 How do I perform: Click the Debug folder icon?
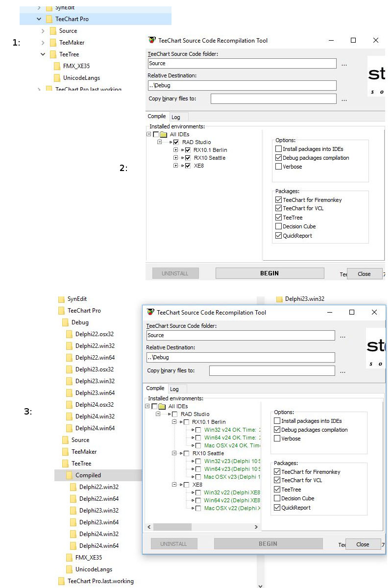(x=65, y=322)
